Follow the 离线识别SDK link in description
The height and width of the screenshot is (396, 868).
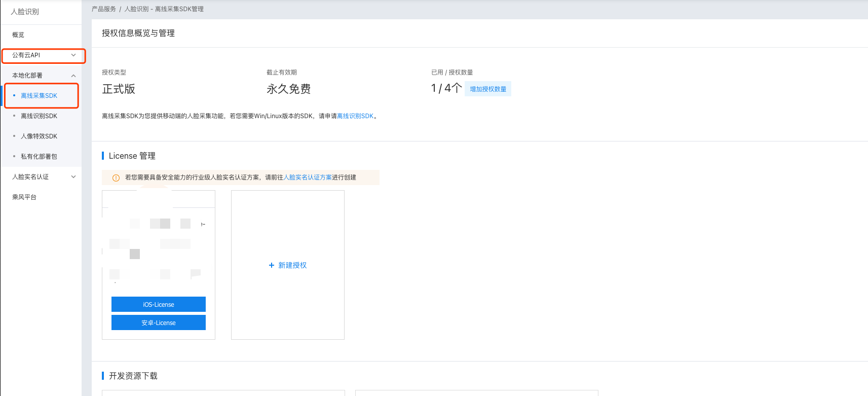coord(355,116)
